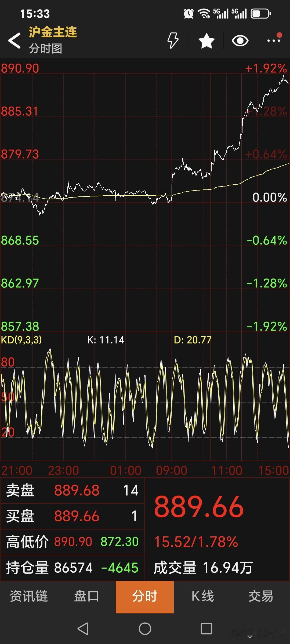This screenshot has width=290, height=644.
Task: Tap the alarm clock status icon
Action: pyautogui.click(x=189, y=13)
